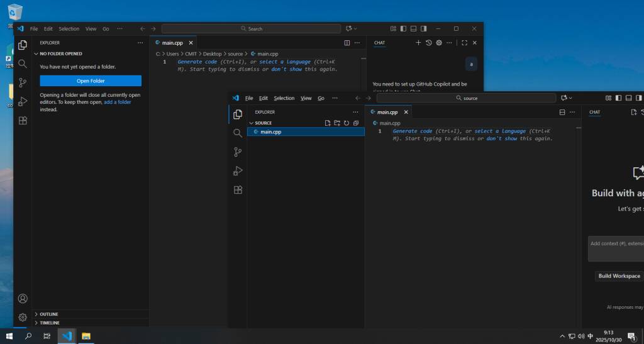
Task: Collapse all folders in the SOURCE explorer
Action: point(356,123)
